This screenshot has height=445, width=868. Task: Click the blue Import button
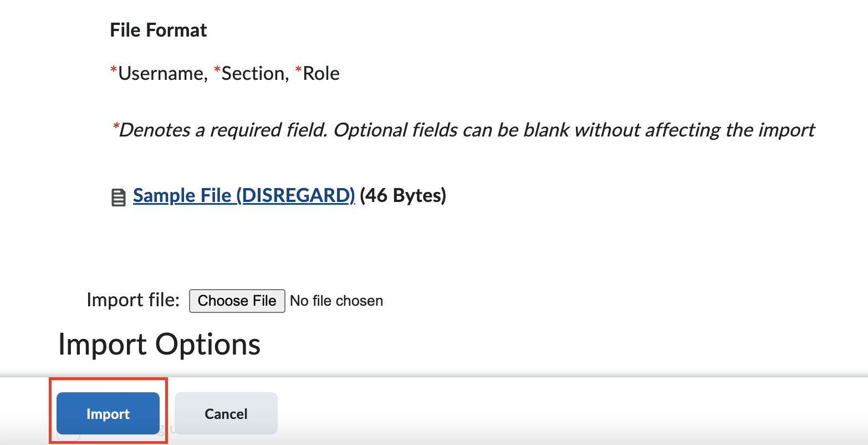click(108, 413)
